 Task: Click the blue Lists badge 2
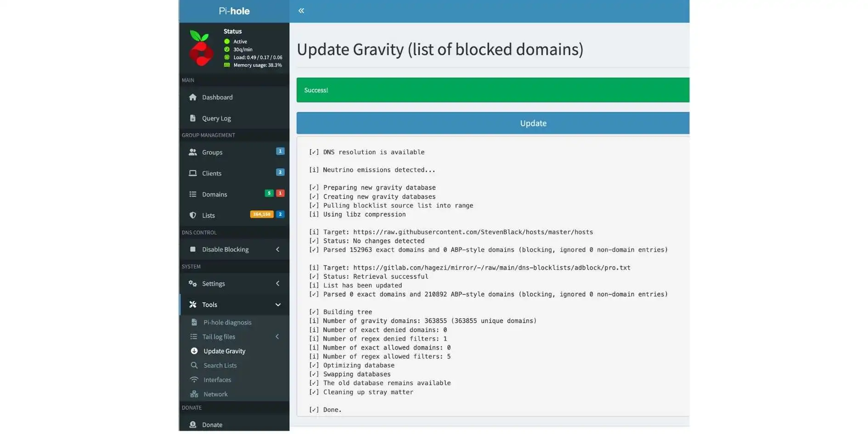[x=280, y=214]
